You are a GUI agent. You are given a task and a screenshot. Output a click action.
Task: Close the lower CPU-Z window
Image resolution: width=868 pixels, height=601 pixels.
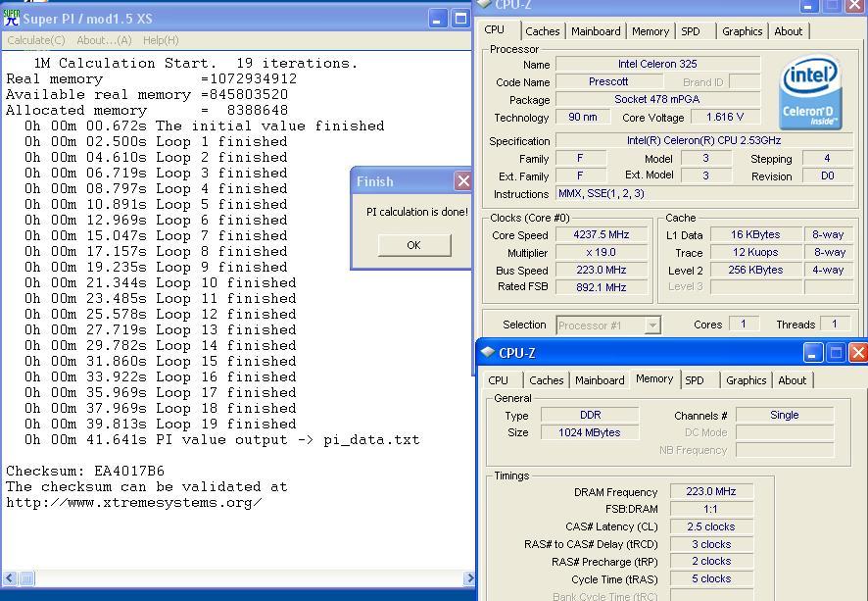coord(858,353)
